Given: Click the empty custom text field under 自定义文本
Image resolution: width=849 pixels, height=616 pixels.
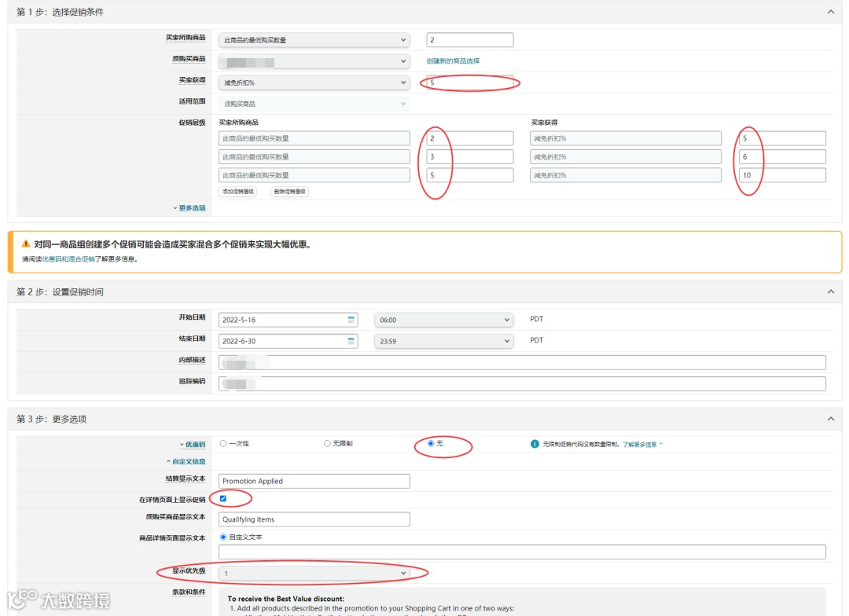Looking at the screenshot, I should pos(522,552).
